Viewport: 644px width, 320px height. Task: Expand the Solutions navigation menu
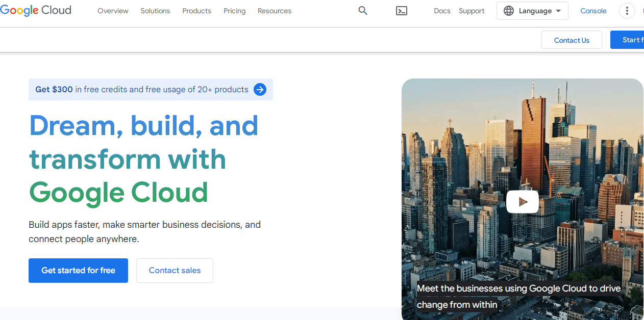155,11
